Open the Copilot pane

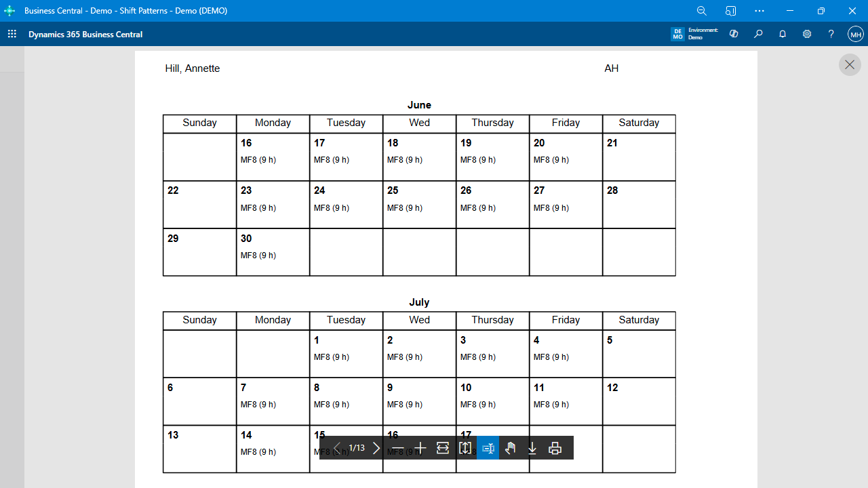tap(734, 34)
